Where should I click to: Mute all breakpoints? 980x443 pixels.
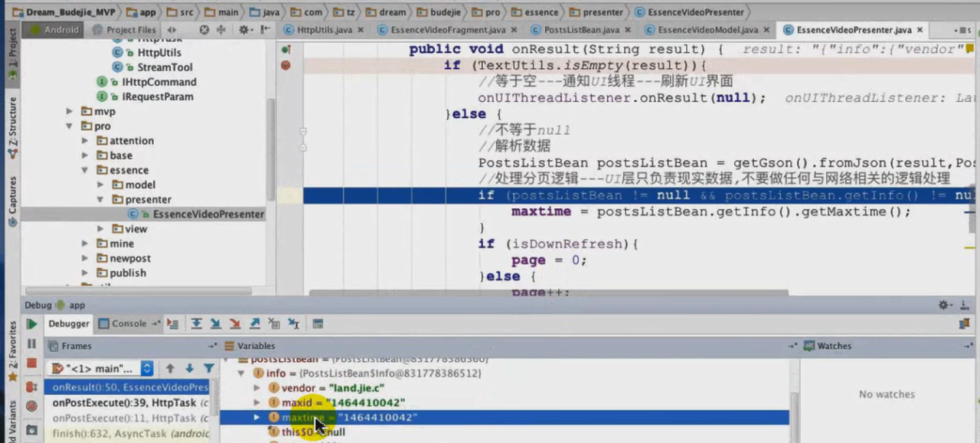(31, 406)
